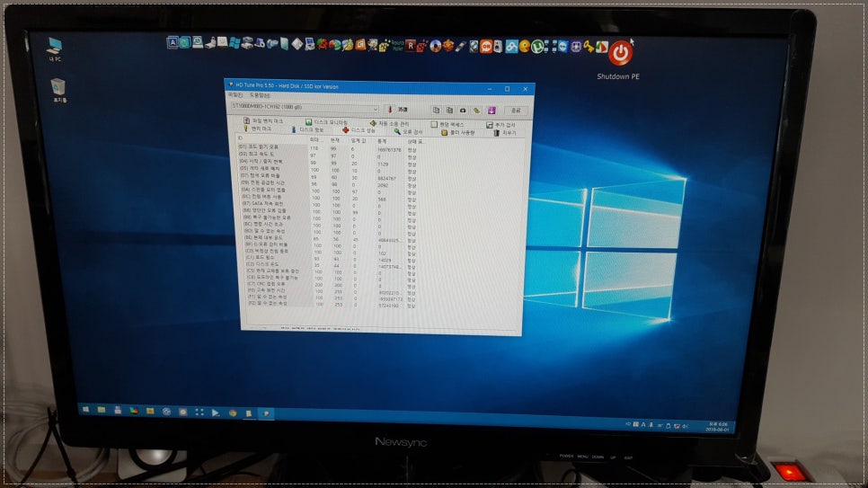Click the 종료 exit button
Viewport: 868px width, 488px height.
[x=516, y=111]
